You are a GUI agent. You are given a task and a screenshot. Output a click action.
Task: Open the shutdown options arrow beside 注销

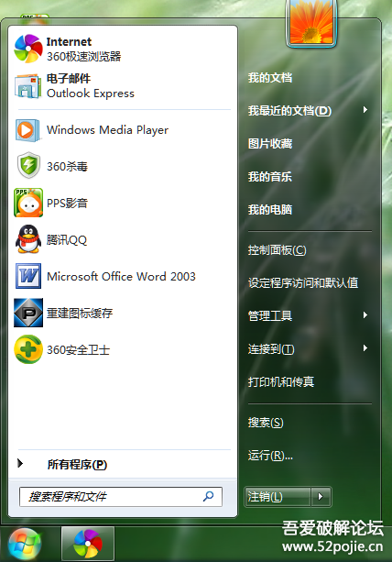[x=321, y=497]
